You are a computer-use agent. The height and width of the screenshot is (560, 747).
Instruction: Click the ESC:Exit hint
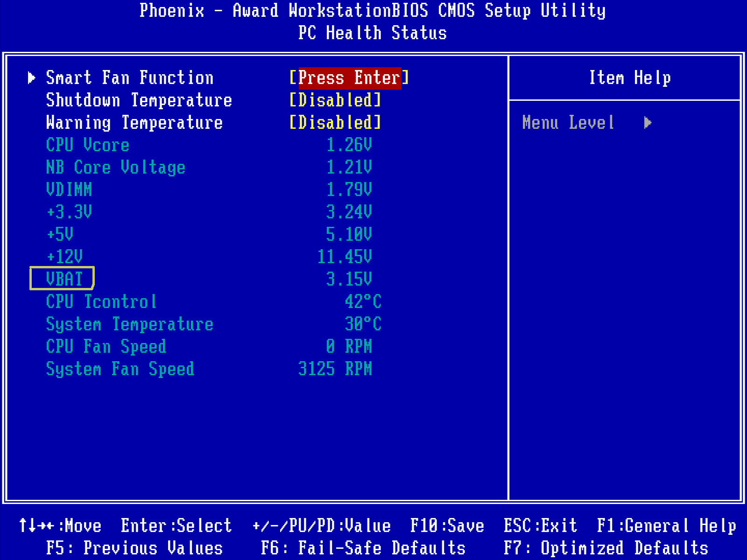(x=541, y=525)
